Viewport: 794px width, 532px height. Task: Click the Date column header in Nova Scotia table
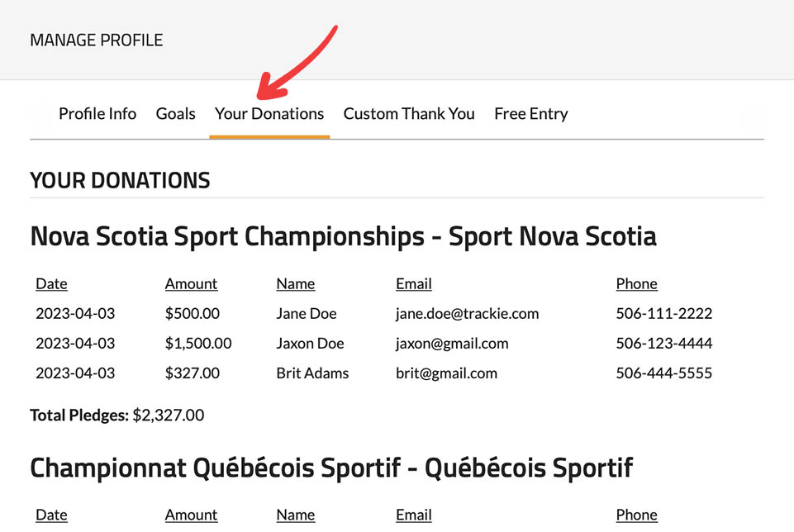coord(51,283)
